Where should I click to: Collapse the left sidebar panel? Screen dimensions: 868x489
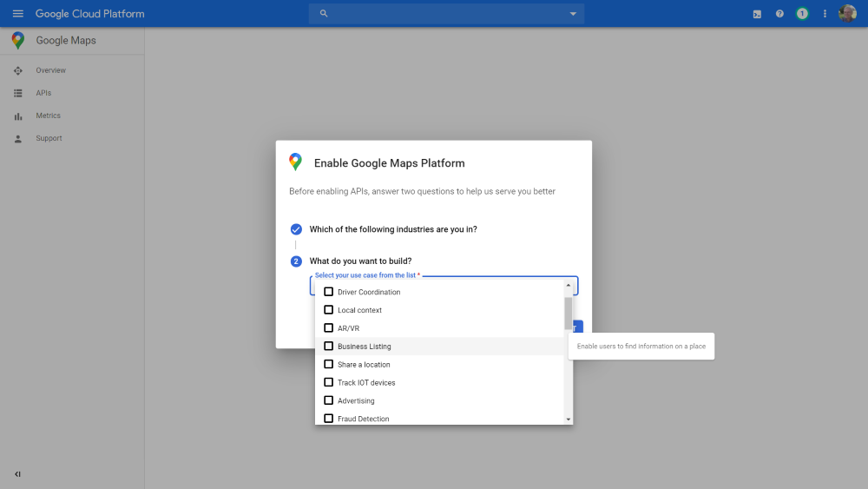tap(17, 474)
